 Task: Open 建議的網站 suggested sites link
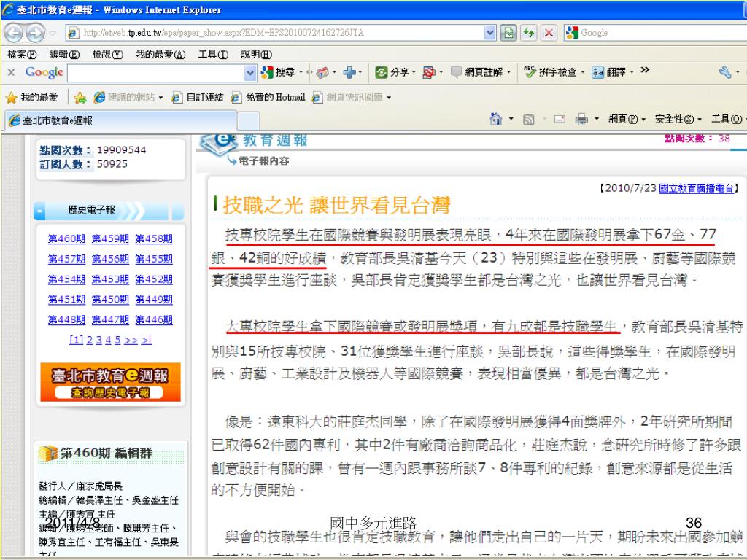click(x=124, y=97)
